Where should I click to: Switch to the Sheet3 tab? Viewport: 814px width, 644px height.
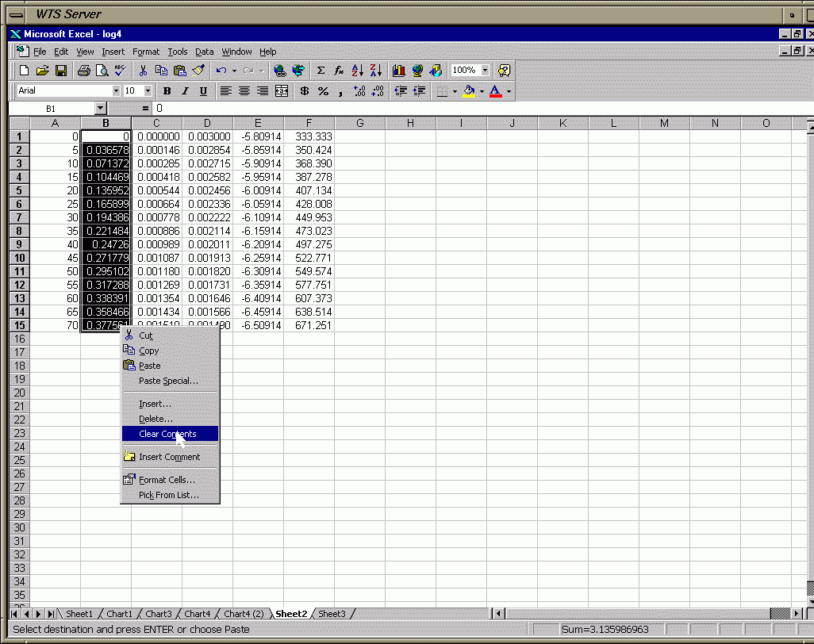coord(332,614)
